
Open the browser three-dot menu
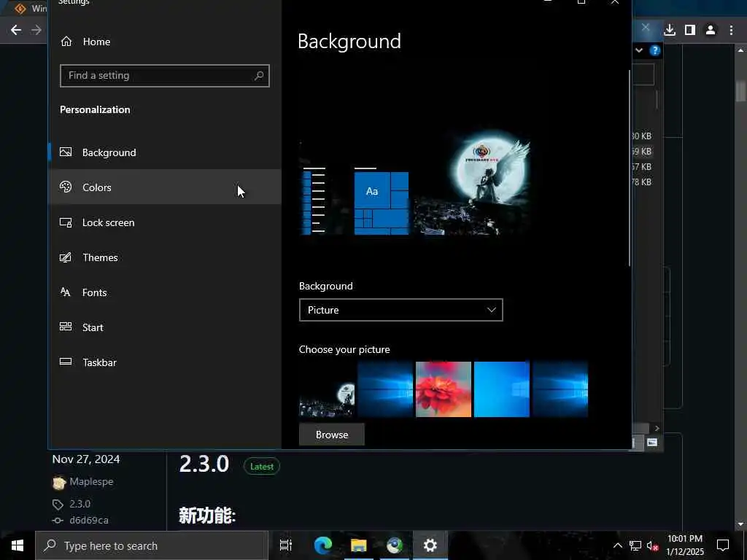731,30
